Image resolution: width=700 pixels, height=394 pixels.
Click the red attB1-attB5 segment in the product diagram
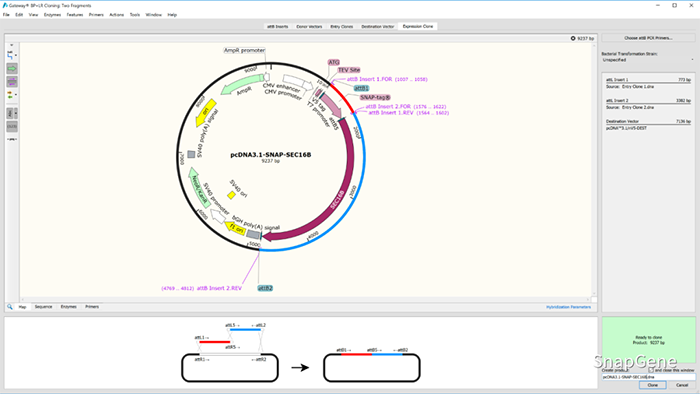pos(356,354)
